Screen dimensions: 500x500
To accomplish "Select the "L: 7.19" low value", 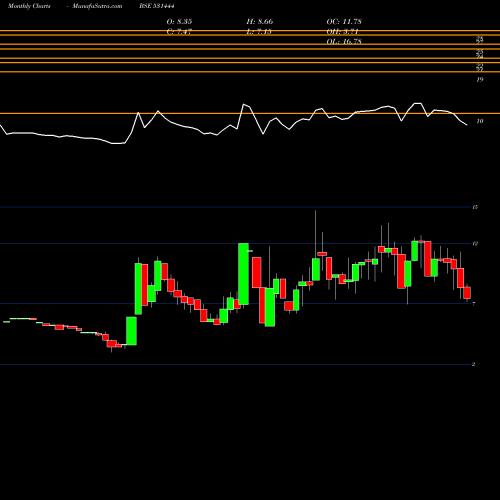I will pyautogui.click(x=259, y=32).
